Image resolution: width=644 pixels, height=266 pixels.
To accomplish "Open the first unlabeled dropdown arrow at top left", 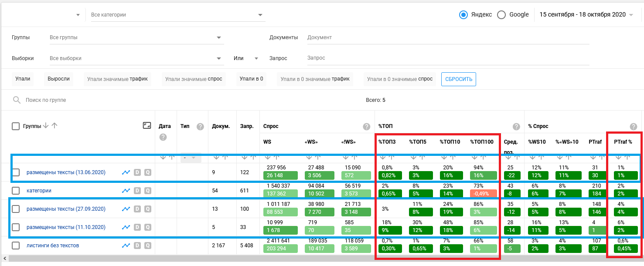I will click(x=78, y=15).
